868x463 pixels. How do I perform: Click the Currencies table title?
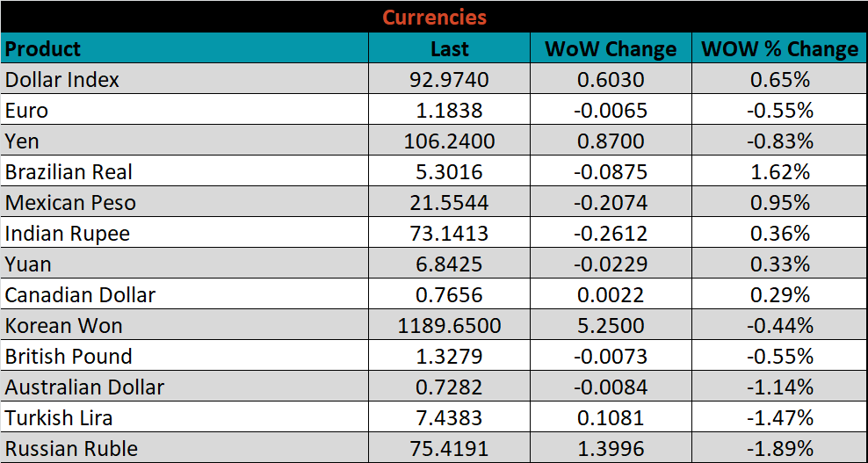pyautogui.click(x=434, y=18)
